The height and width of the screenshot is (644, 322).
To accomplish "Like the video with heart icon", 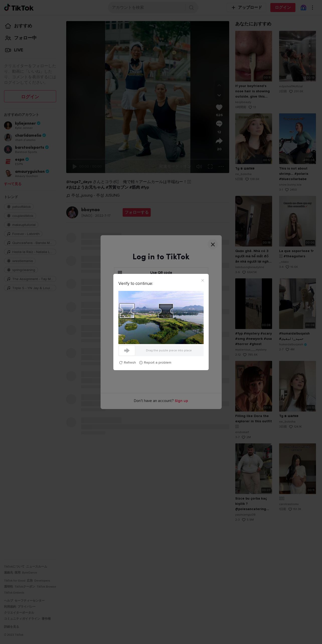I will click(219, 107).
